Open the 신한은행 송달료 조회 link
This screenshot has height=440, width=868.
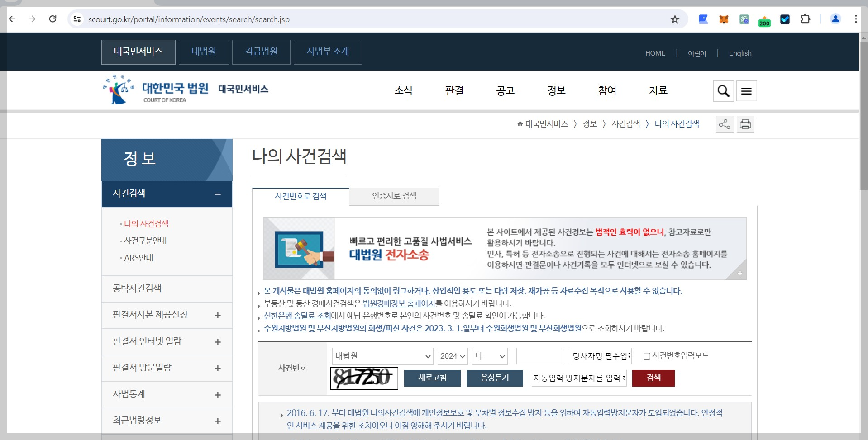click(297, 316)
